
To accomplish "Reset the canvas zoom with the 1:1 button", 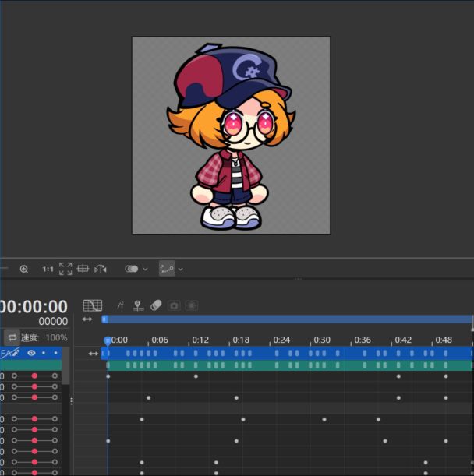I will pos(48,269).
